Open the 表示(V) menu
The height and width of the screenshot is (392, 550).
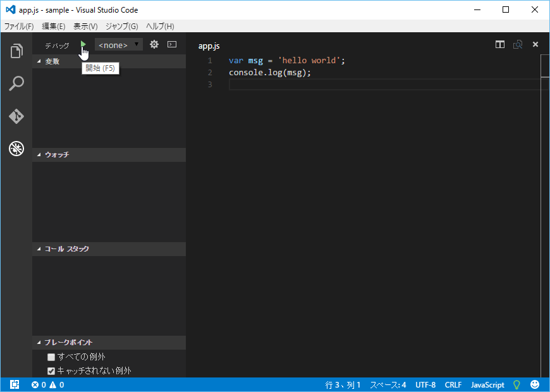[x=85, y=26]
